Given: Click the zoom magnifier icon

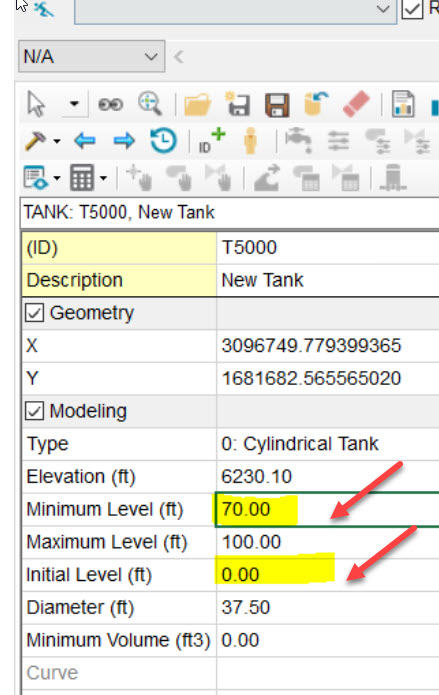Looking at the screenshot, I should (x=150, y=104).
